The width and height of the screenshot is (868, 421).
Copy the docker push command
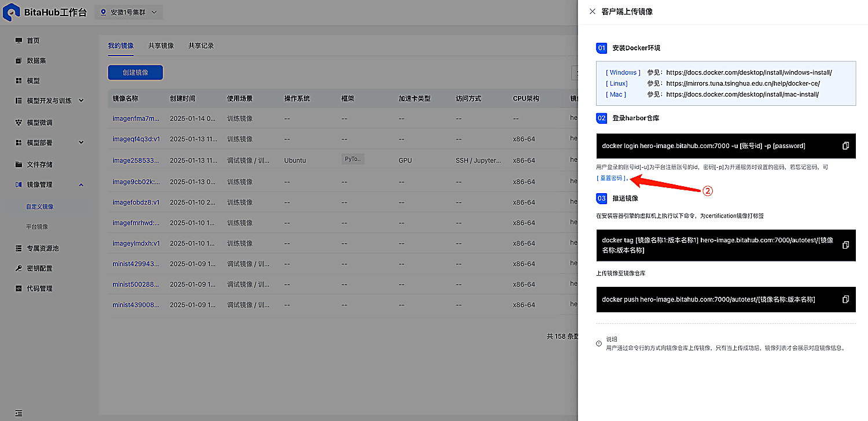tap(845, 300)
